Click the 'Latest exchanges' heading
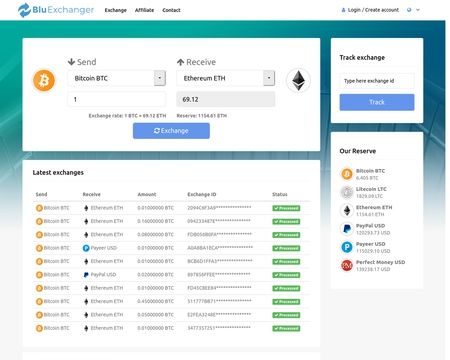 point(58,173)
